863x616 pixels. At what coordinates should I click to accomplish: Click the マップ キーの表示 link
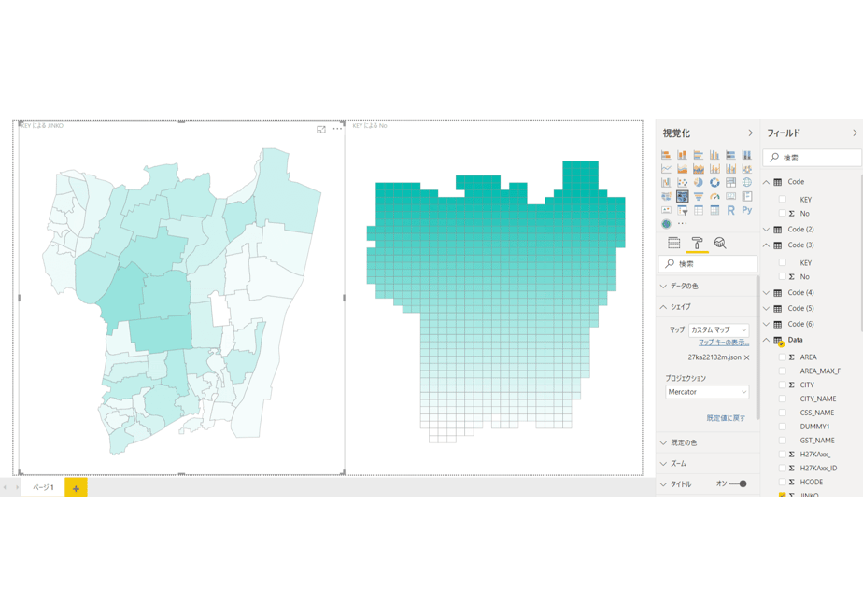(x=724, y=343)
